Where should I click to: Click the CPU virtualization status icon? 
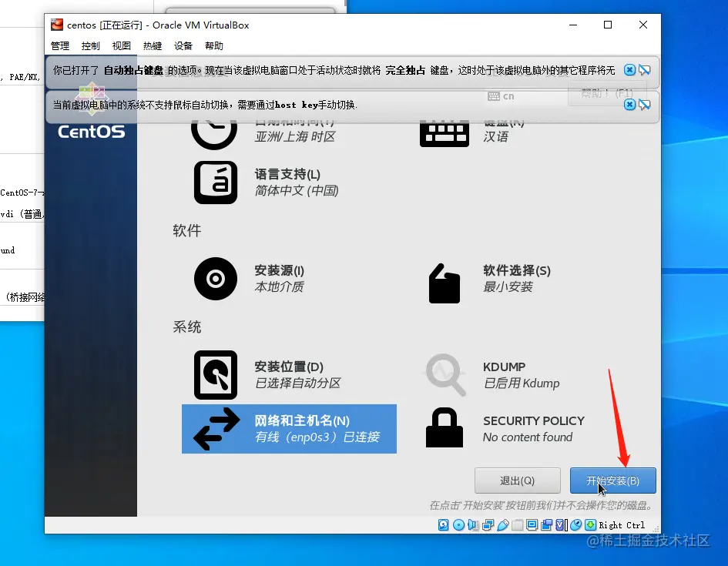point(562,525)
